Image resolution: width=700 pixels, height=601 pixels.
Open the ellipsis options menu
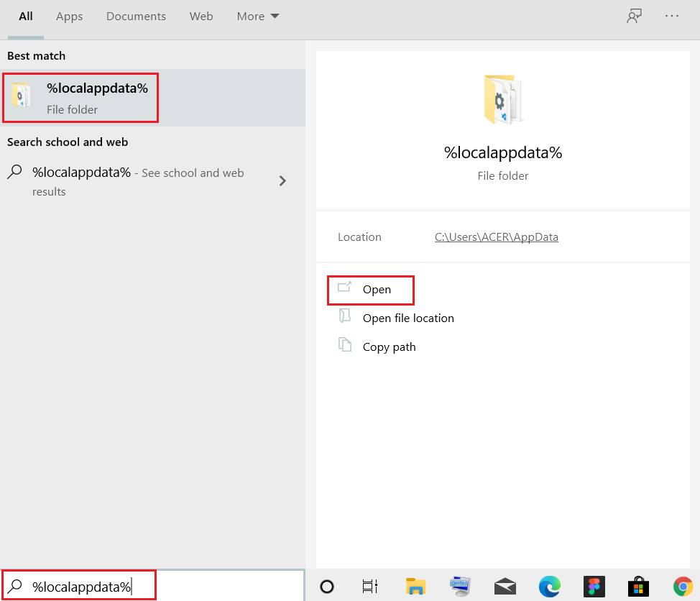(x=672, y=15)
